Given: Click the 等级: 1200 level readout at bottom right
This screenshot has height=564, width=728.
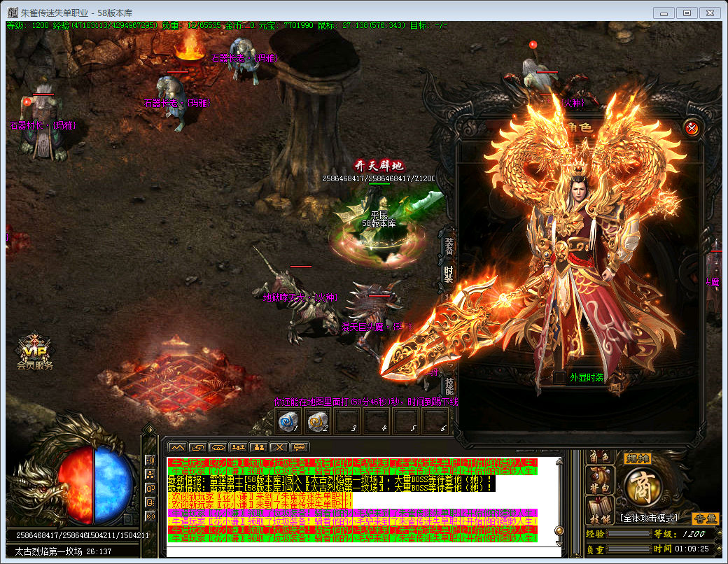Looking at the screenshot, I should (679, 534).
